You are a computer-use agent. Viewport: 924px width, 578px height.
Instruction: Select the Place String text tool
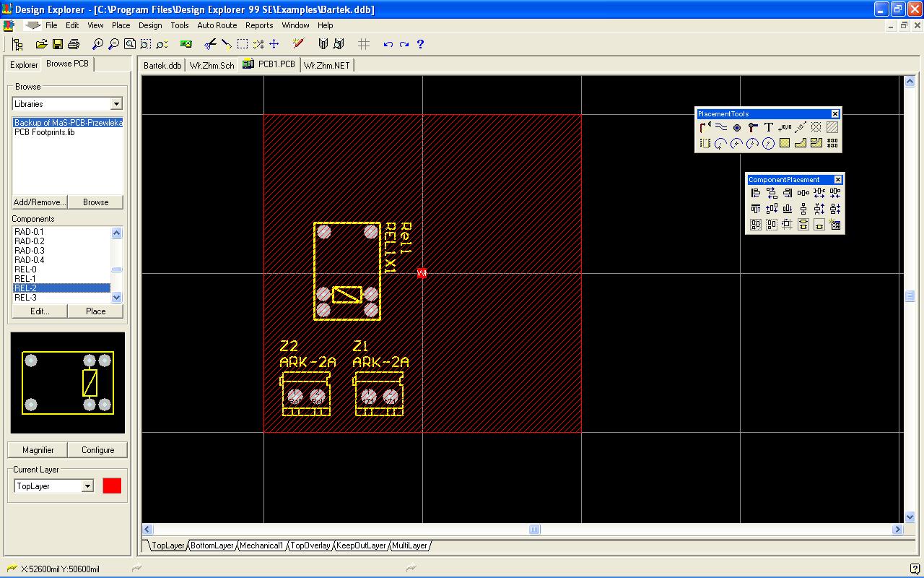coord(769,127)
